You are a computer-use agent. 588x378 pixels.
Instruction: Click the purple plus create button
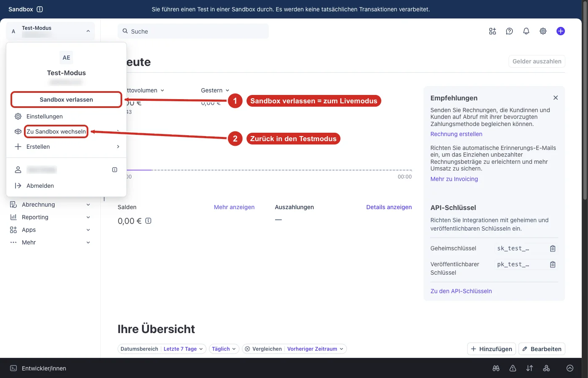[561, 31]
